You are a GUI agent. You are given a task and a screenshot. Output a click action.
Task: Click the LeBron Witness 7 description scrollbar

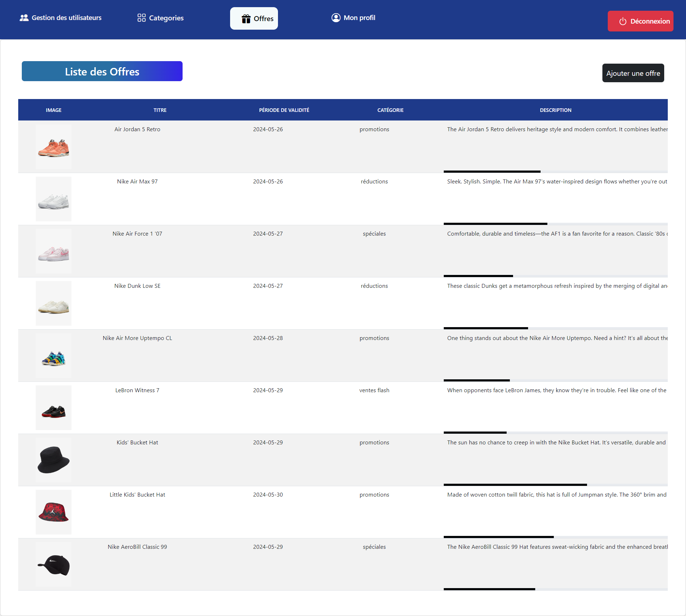click(475, 433)
